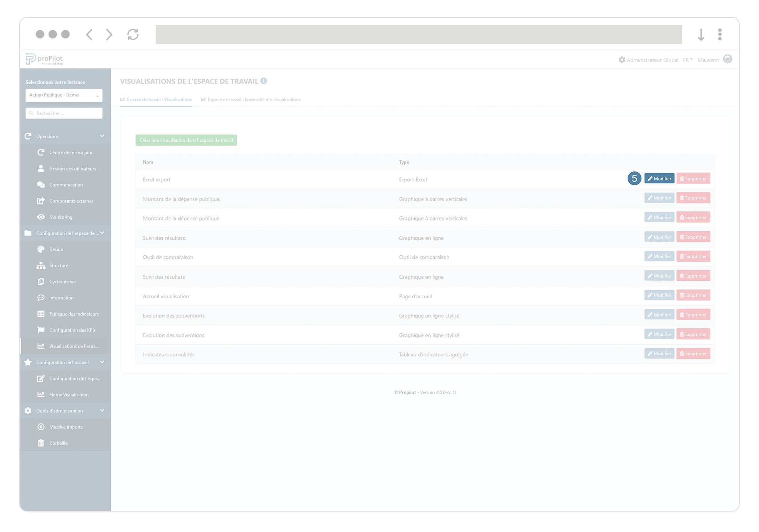This screenshot has height=532, width=759.
Task: Click the Communication chat icon
Action: pos(41,185)
